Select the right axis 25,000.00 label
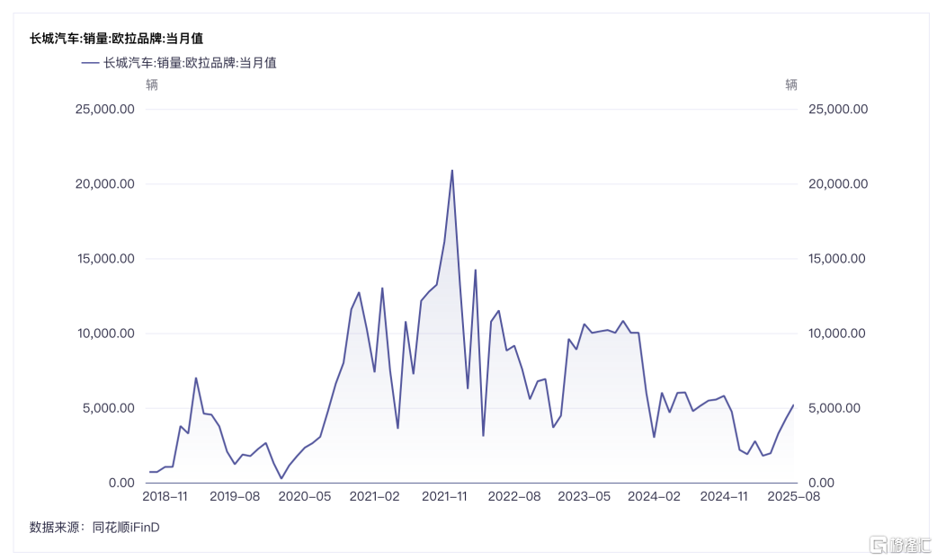This screenshot has height=560, width=937. tap(838, 109)
